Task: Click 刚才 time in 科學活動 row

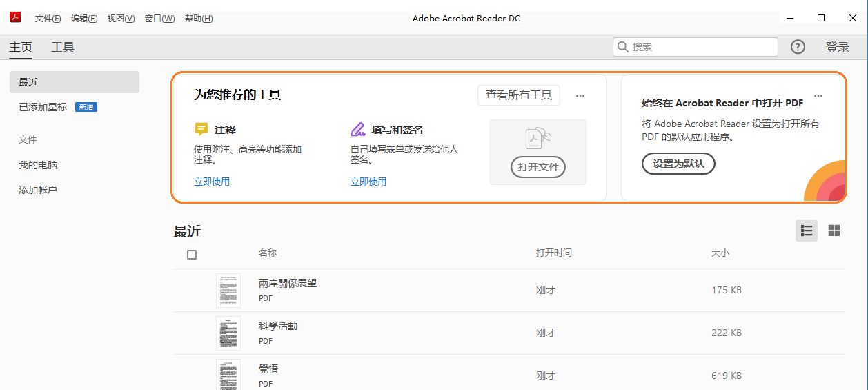Action: click(546, 333)
